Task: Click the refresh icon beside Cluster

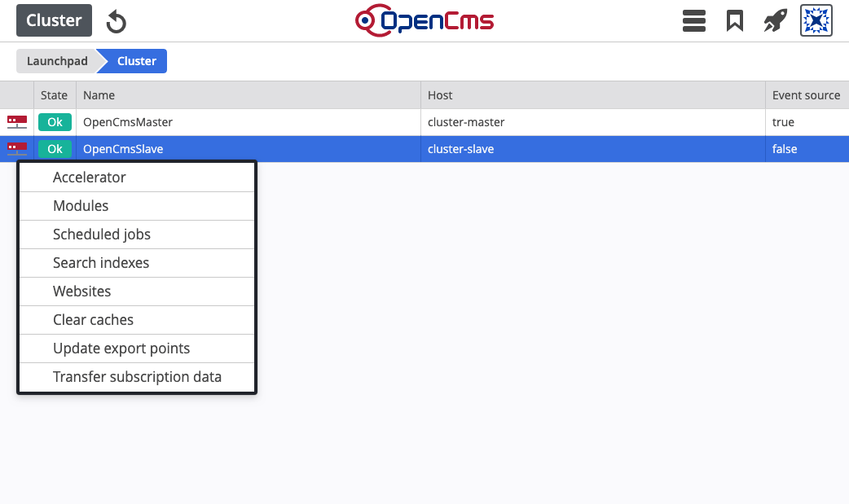Action: click(x=116, y=22)
